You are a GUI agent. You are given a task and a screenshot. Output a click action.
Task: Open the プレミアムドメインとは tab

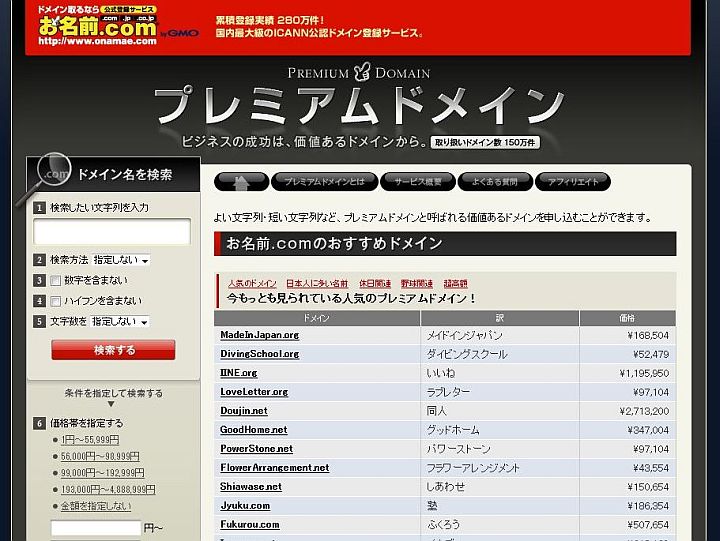(x=325, y=181)
